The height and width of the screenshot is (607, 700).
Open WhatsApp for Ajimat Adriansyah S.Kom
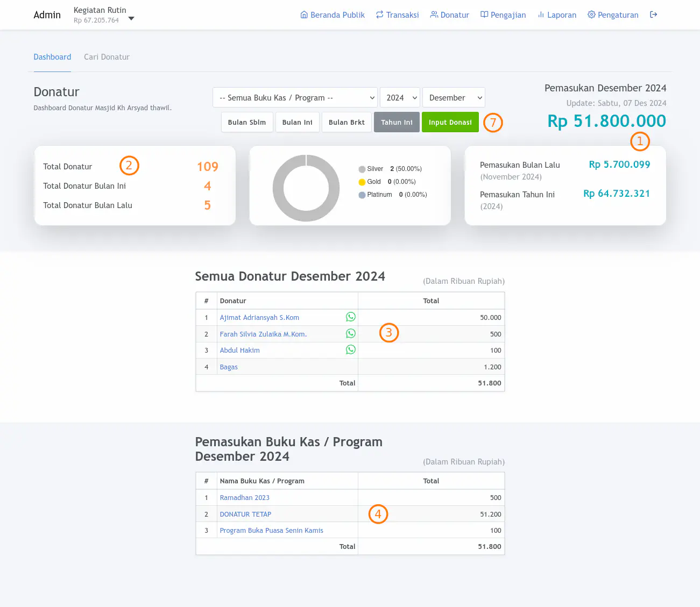[351, 317]
